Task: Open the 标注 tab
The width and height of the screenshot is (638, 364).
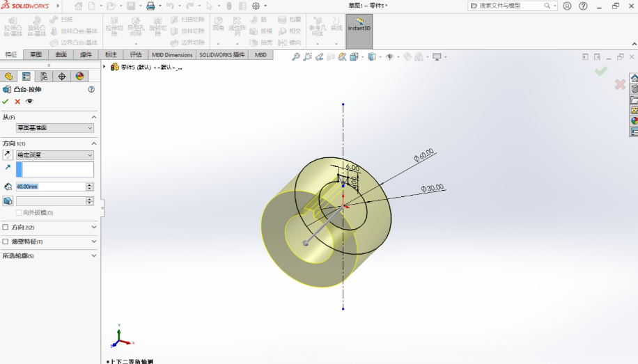Action: coord(111,54)
